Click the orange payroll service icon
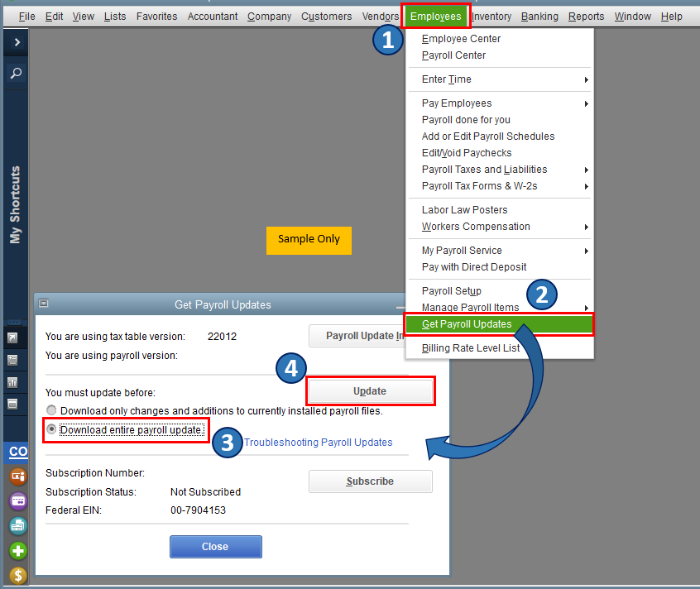This screenshot has height=589, width=700. pyautogui.click(x=18, y=476)
